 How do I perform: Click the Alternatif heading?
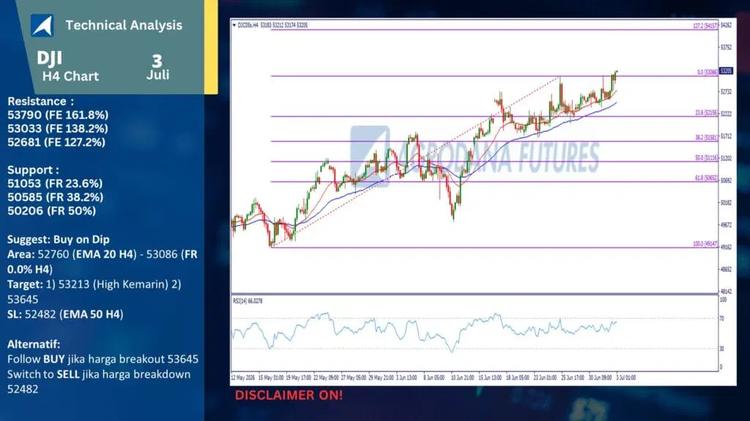pos(34,344)
